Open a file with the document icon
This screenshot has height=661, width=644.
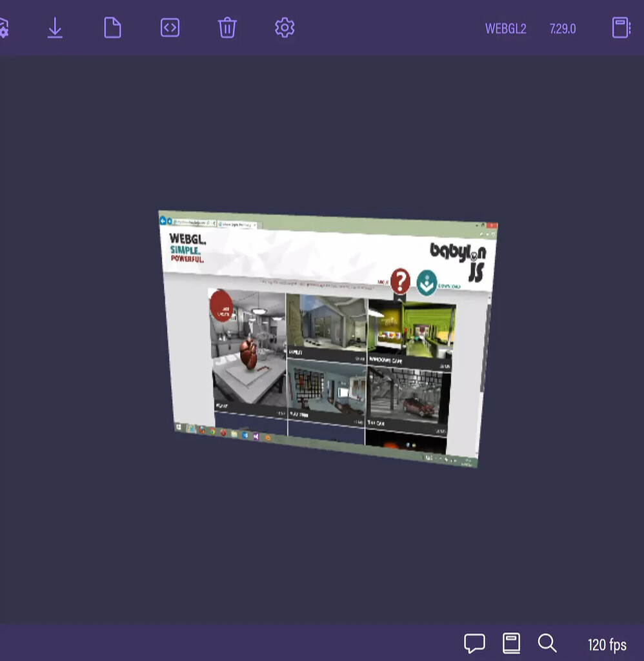click(112, 27)
